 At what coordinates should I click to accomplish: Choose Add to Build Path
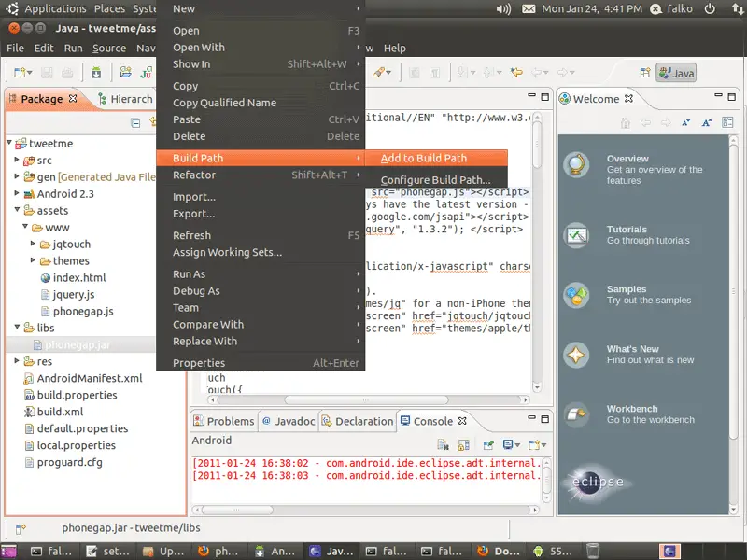click(x=436, y=158)
